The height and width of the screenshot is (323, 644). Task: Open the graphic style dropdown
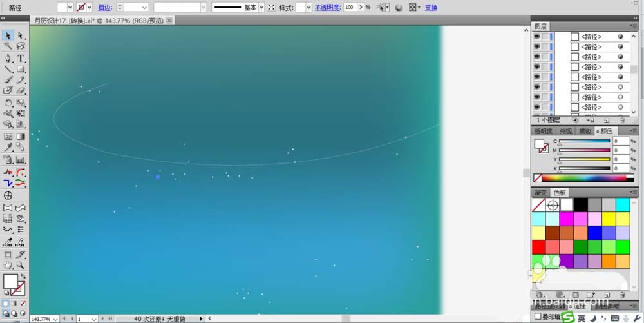(308, 7)
